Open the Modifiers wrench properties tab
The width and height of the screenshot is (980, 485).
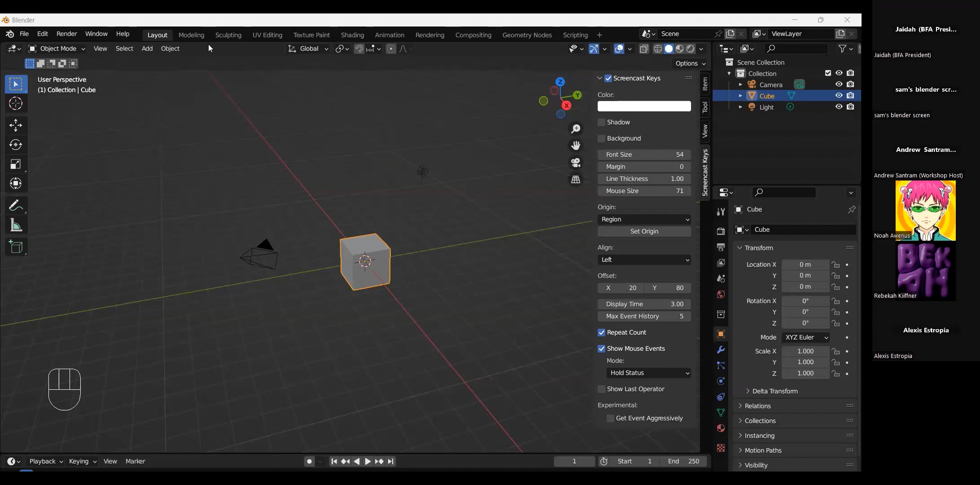721,350
